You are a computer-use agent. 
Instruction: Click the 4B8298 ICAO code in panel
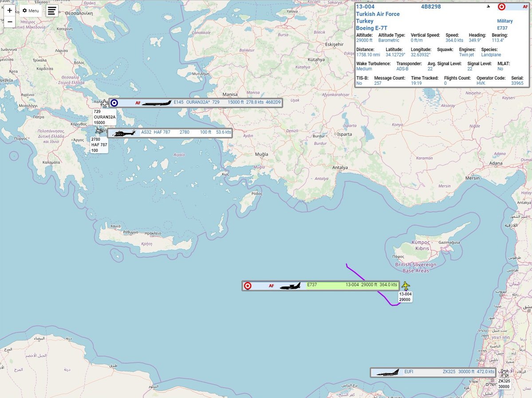[431, 6]
